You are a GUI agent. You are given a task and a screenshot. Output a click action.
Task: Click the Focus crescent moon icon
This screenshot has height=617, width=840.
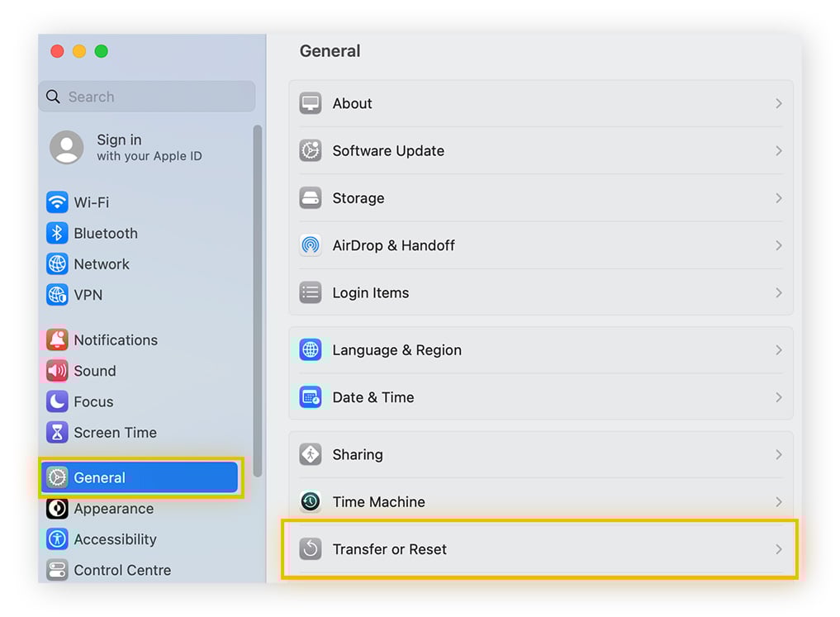pos(56,401)
